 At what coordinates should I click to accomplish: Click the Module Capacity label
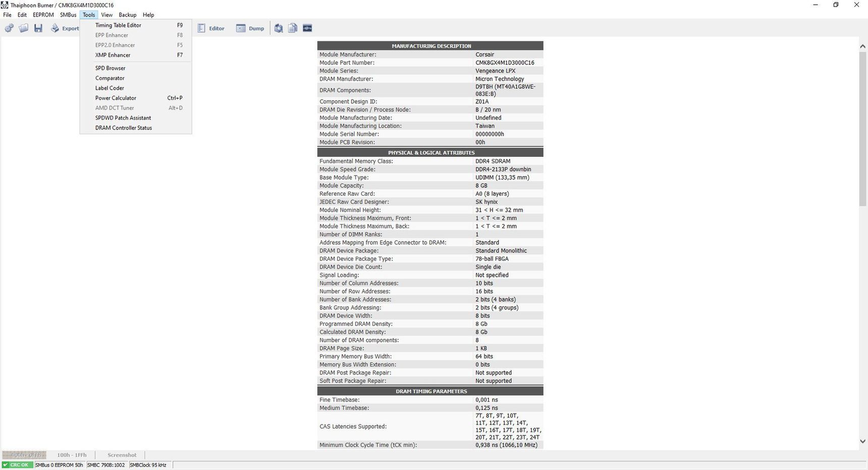[341, 186]
